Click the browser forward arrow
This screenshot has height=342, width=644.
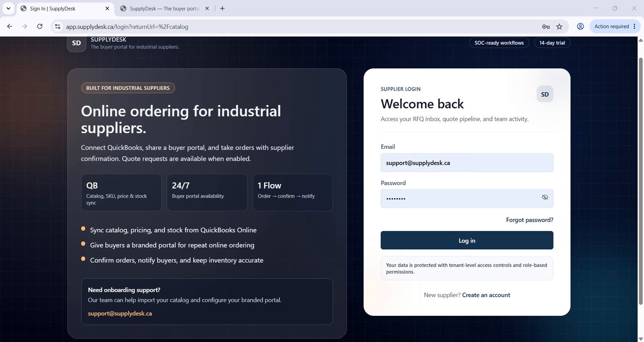[25, 26]
